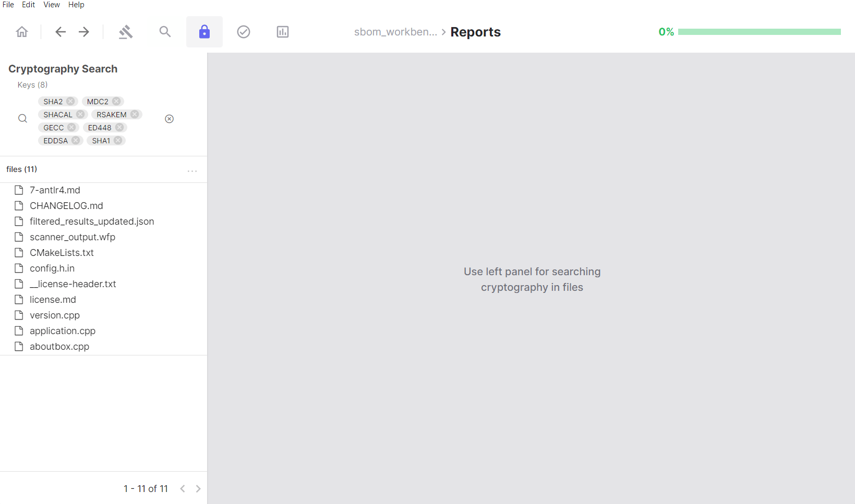Open the files list three-dots menu
This screenshot has height=504, width=855.
192,171
